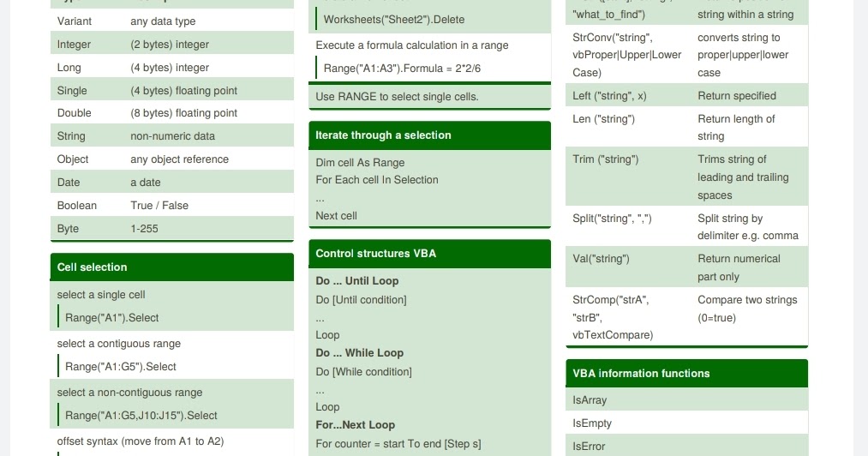This screenshot has height=456, width=868.
Task: Click the Range("A1:G5,J10:J15").Select code line
Action: tap(141, 416)
